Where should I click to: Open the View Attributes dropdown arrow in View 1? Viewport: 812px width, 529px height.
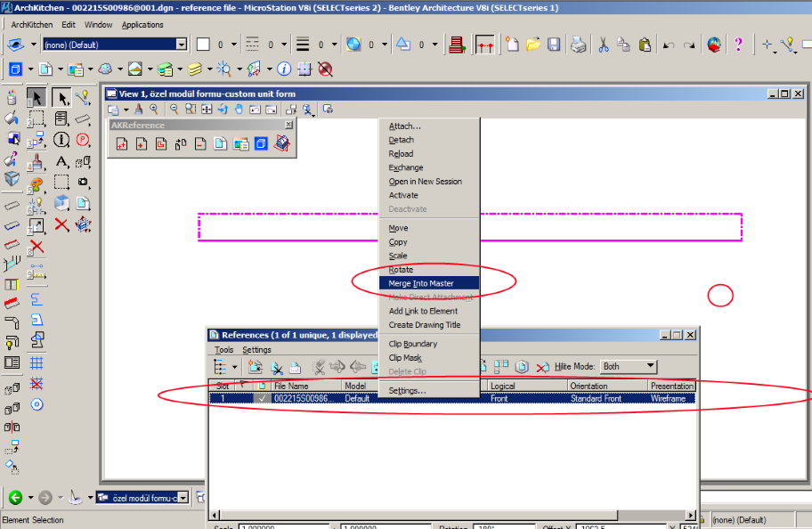[x=126, y=110]
